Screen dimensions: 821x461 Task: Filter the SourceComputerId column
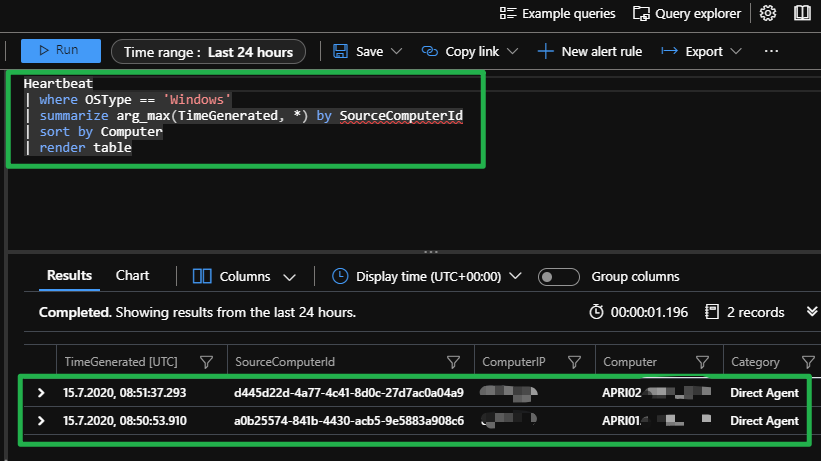(x=453, y=362)
